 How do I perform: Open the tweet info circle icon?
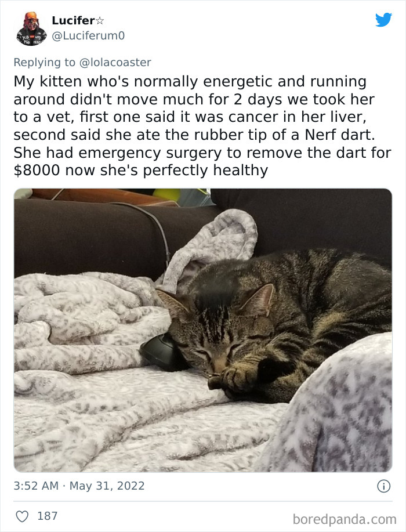(x=383, y=486)
